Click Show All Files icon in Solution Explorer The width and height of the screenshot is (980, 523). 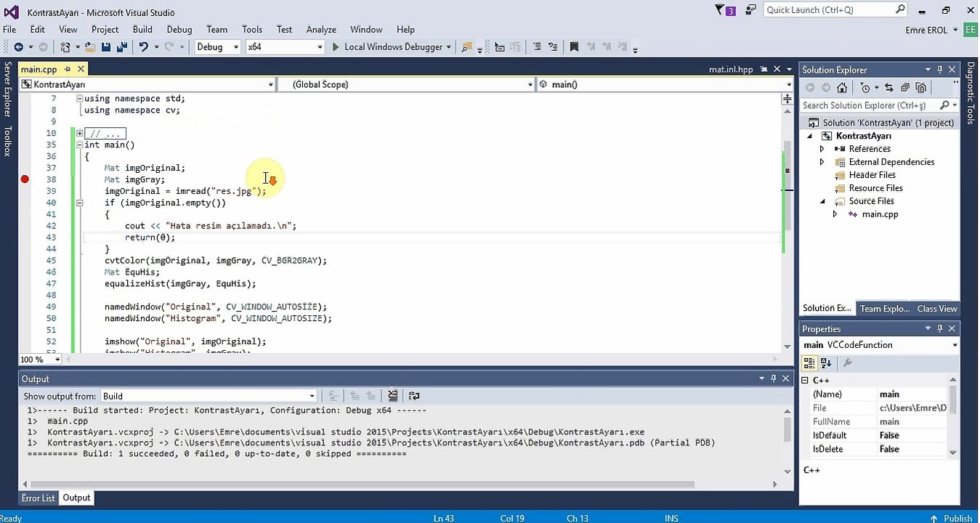[920, 88]
